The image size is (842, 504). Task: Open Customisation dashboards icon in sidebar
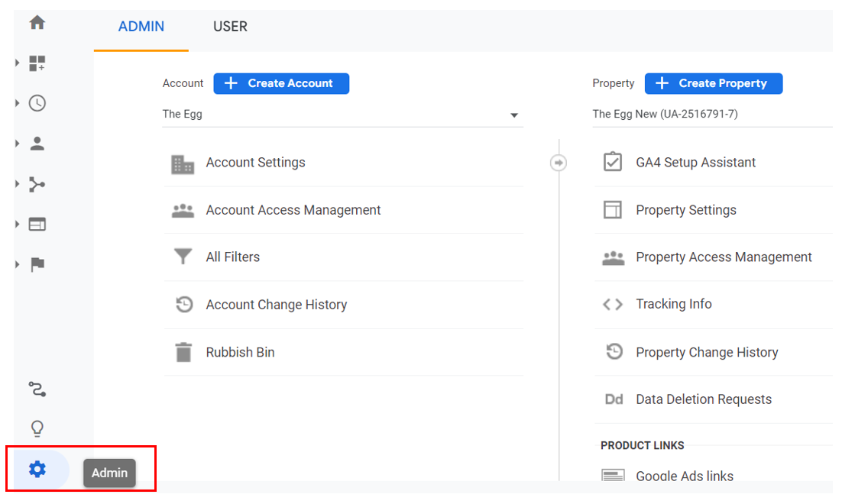pyautogui.click(x=37, y=63)
